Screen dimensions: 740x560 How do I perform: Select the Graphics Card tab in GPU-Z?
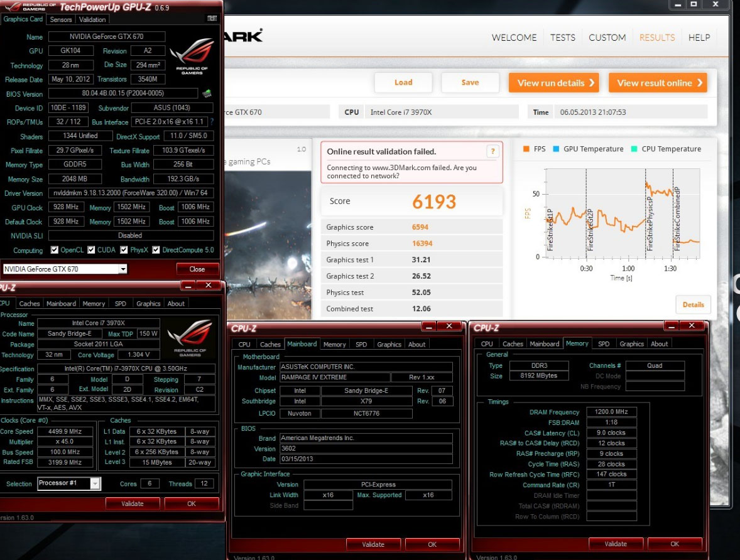[23, 19]
